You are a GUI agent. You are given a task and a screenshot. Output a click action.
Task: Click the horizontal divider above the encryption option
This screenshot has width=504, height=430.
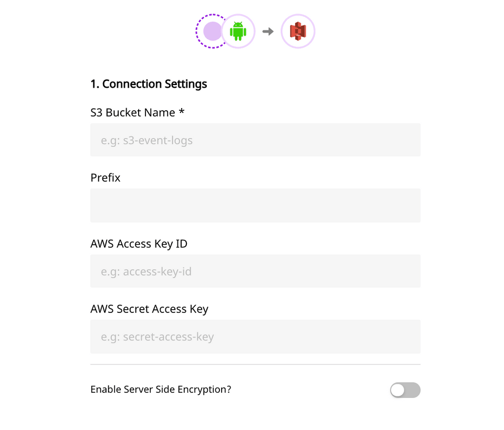(255, 364)
